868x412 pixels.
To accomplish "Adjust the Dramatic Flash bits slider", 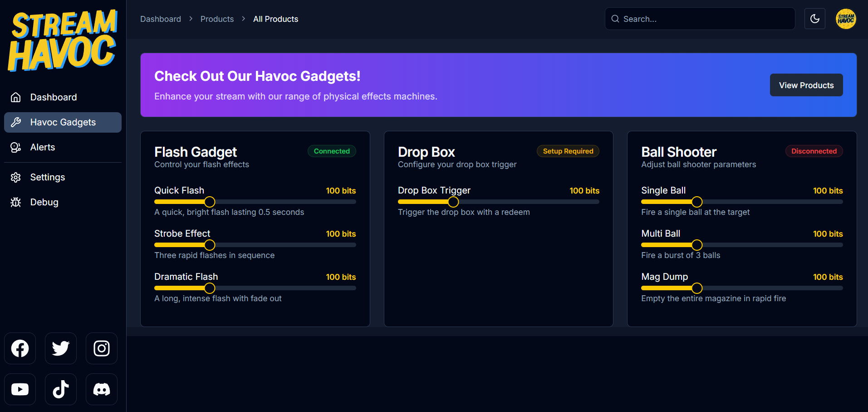I will [255, 288].
